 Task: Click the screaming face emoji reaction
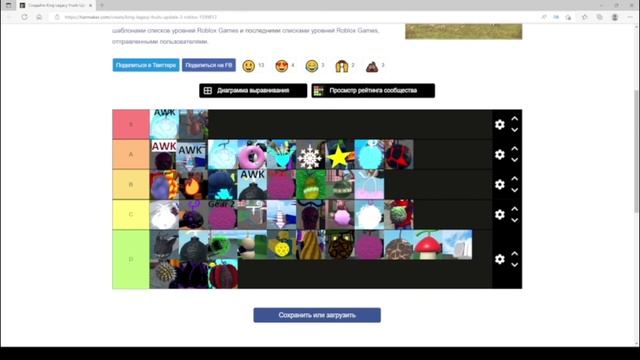(342, 66)
